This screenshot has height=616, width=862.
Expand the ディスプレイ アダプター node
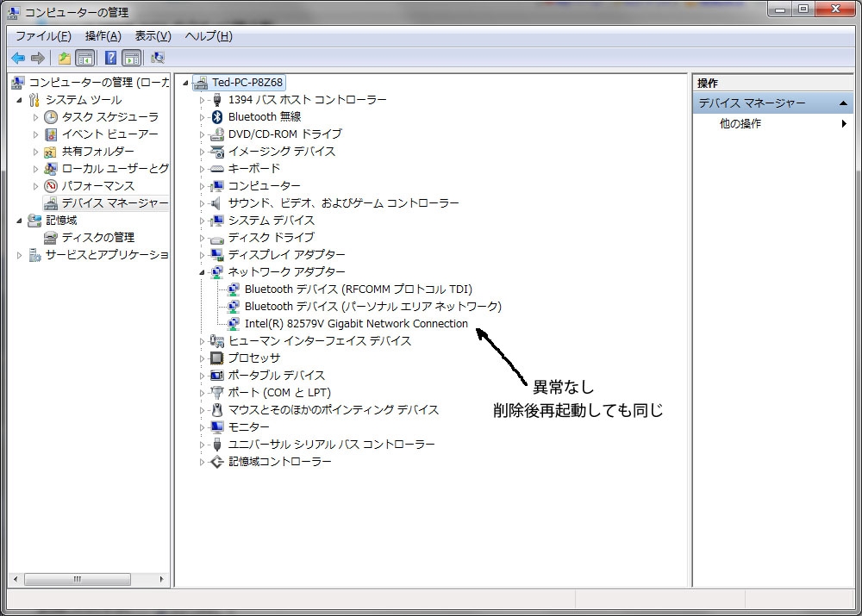click(202, 255)
